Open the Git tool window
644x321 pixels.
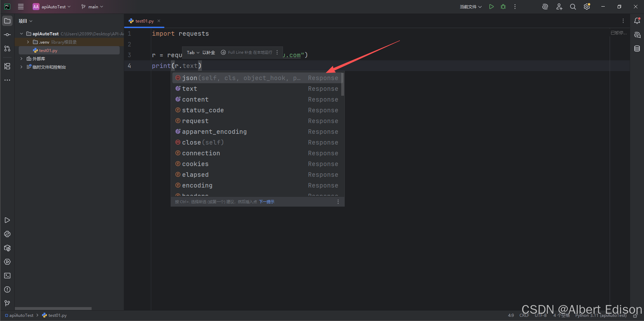7,303
